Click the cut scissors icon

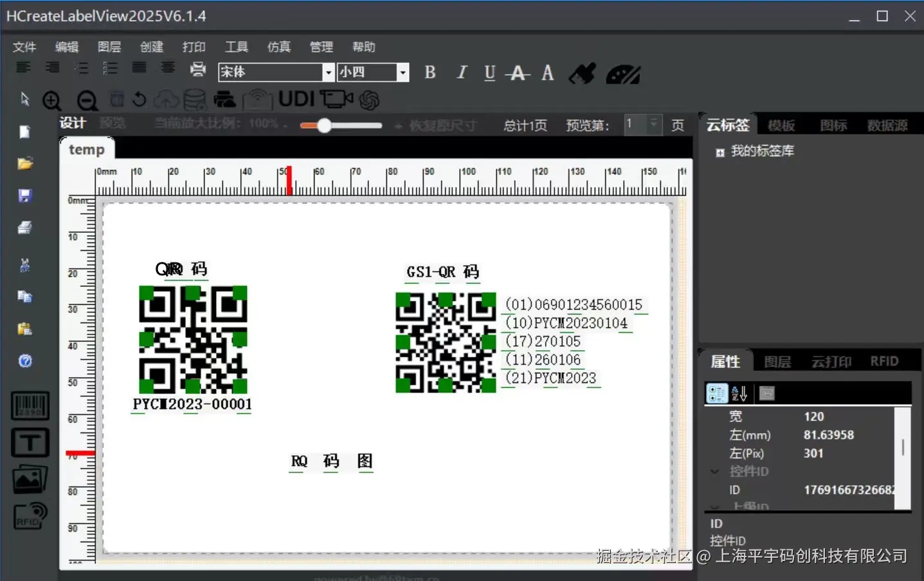tap(25, 265)
